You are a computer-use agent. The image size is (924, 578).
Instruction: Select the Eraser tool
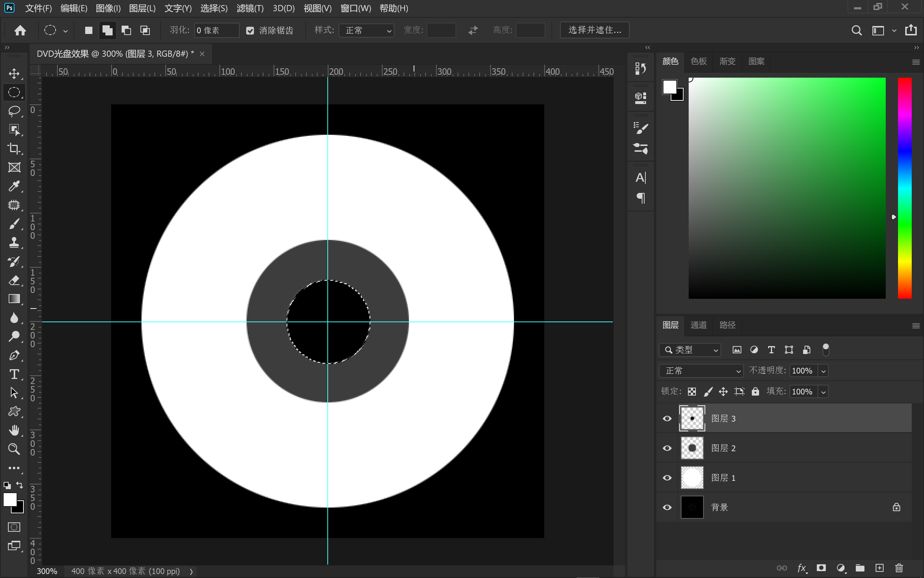pyautogui.click(x=14, y=280)
